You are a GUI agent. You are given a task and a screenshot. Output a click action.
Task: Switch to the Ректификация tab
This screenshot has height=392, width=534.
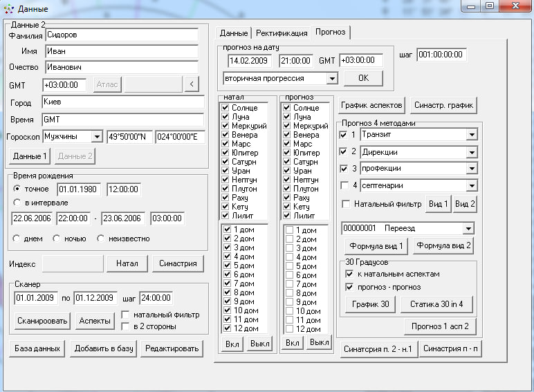(x=282, y=33)
